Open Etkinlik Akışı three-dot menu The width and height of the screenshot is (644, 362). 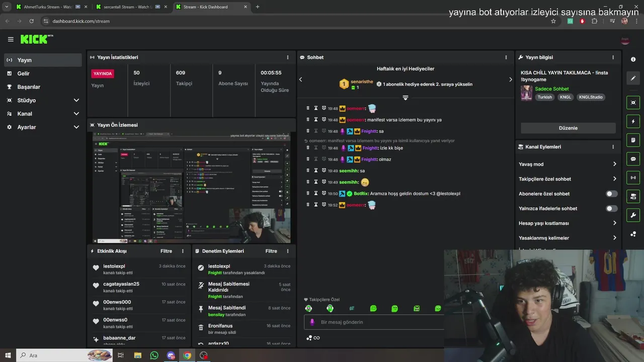point(183,251)
